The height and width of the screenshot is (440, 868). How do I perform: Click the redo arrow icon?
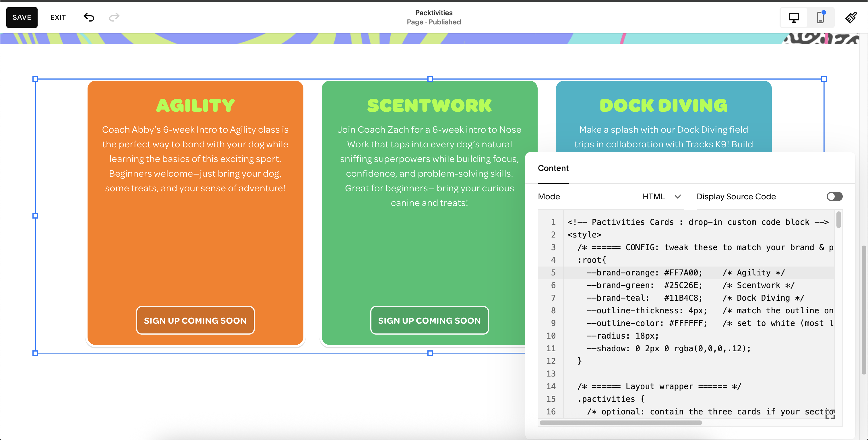pyautogui.click(x=114, y=17)
